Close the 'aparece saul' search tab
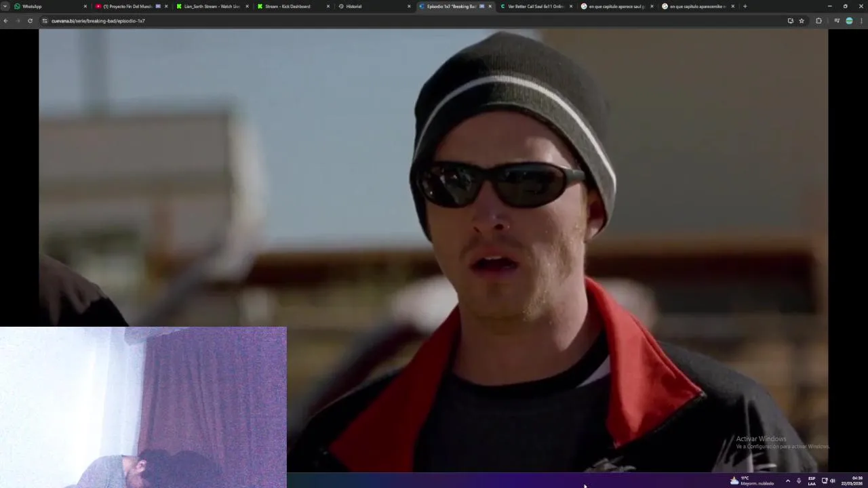Viewport: 868px width, 488px height. coord(652,6)
